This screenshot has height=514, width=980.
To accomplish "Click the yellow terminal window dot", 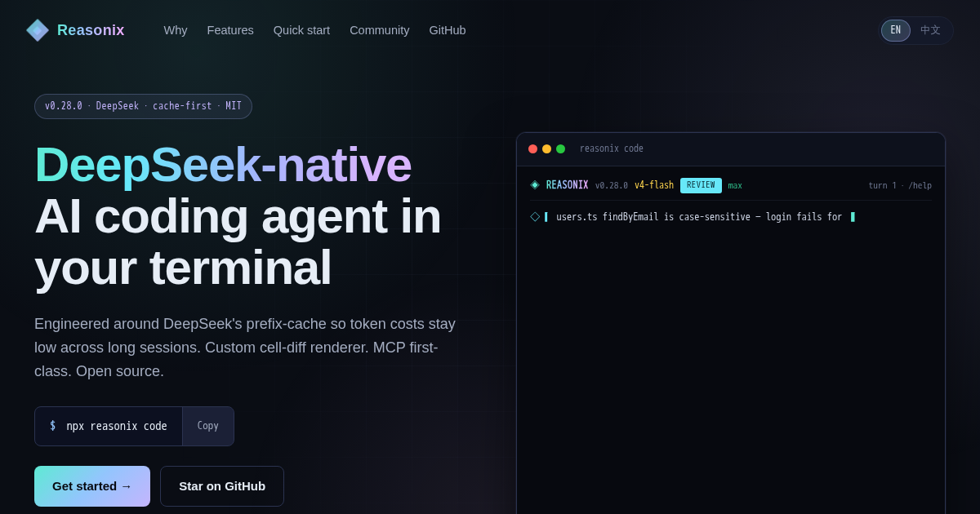I will [x=546, y=148].
